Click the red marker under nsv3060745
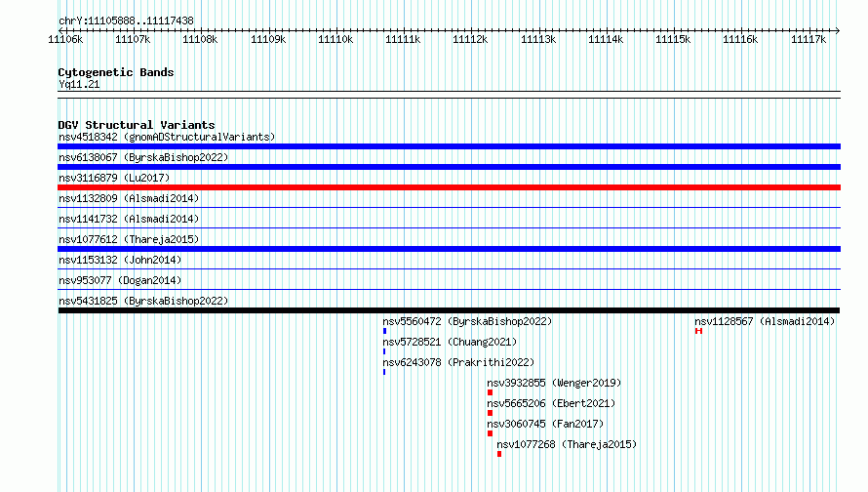The image size is (868, 492). (490, 433)
